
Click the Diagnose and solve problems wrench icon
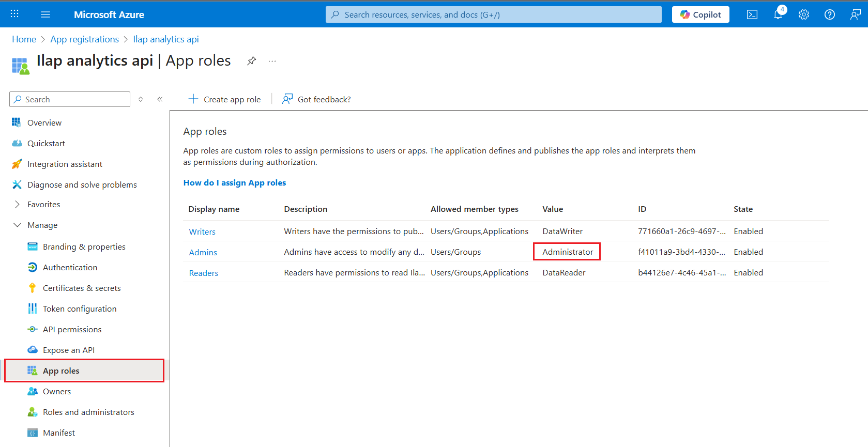pyautogui.click(x=17, y=184)
